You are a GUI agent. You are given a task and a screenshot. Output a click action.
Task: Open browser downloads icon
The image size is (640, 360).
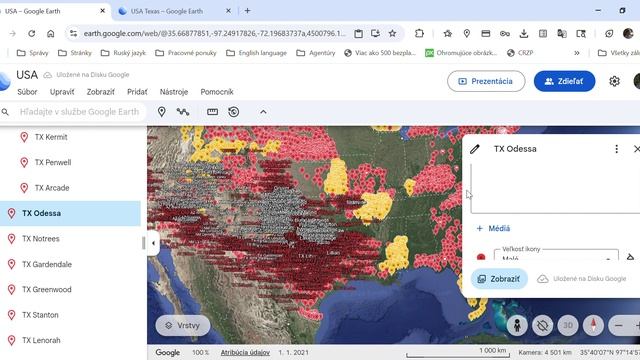coord(524,33)
